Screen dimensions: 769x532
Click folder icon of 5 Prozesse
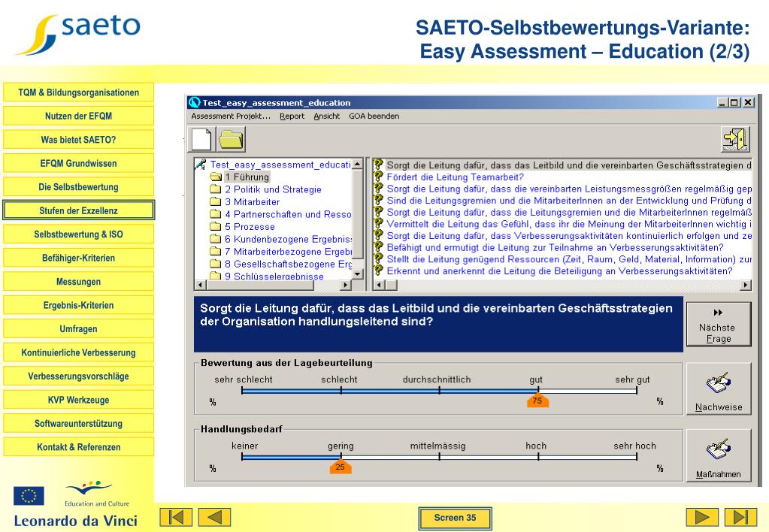point(216,226)
